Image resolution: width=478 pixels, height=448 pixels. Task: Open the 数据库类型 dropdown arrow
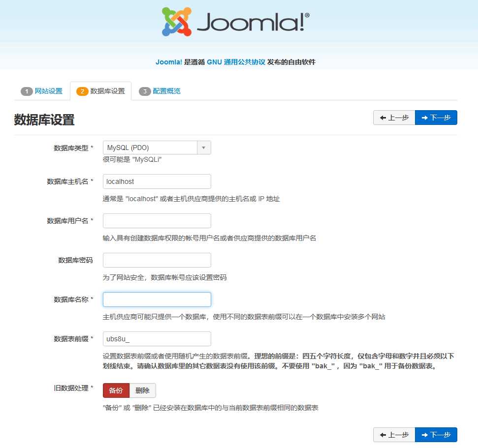[x=204, y=148]
